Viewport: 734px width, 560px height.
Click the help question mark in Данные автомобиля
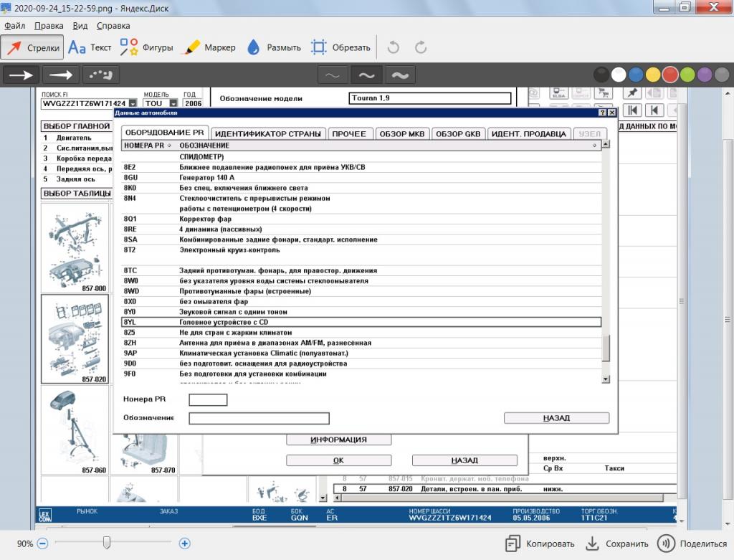click(x=603, y=113)
